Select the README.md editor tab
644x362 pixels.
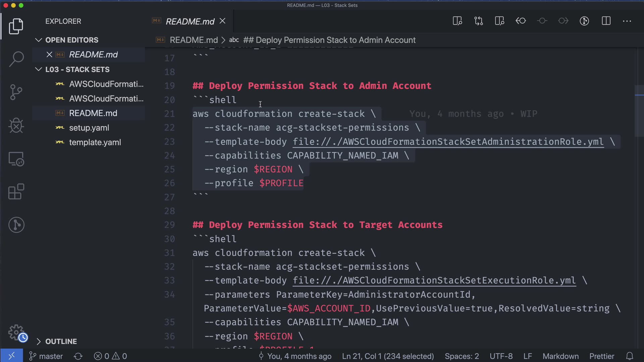(x=190, y=21)
